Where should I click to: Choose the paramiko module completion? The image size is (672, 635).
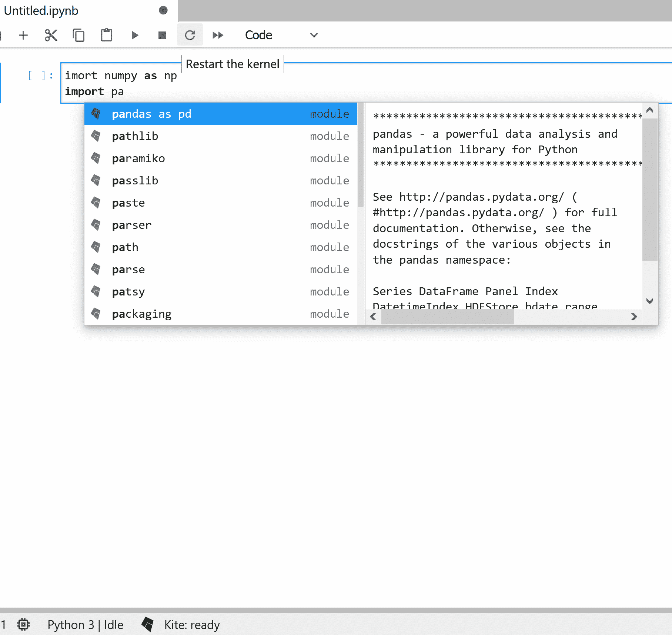[x=221, y=158]
